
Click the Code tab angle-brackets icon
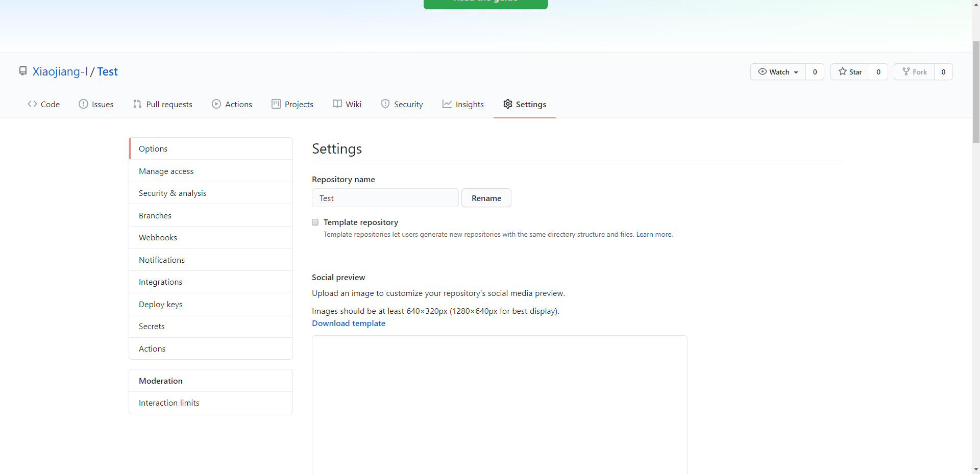[x=32, y=104]
